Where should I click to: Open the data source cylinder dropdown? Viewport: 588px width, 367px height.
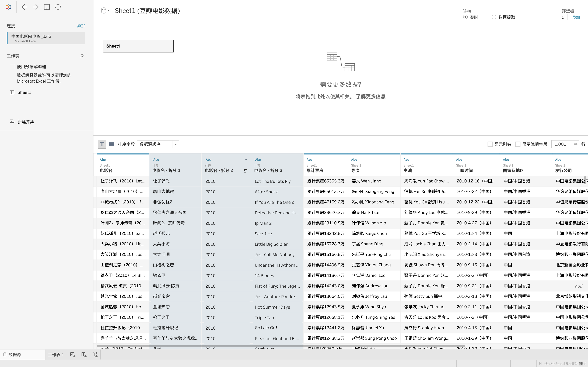point(105,10)
